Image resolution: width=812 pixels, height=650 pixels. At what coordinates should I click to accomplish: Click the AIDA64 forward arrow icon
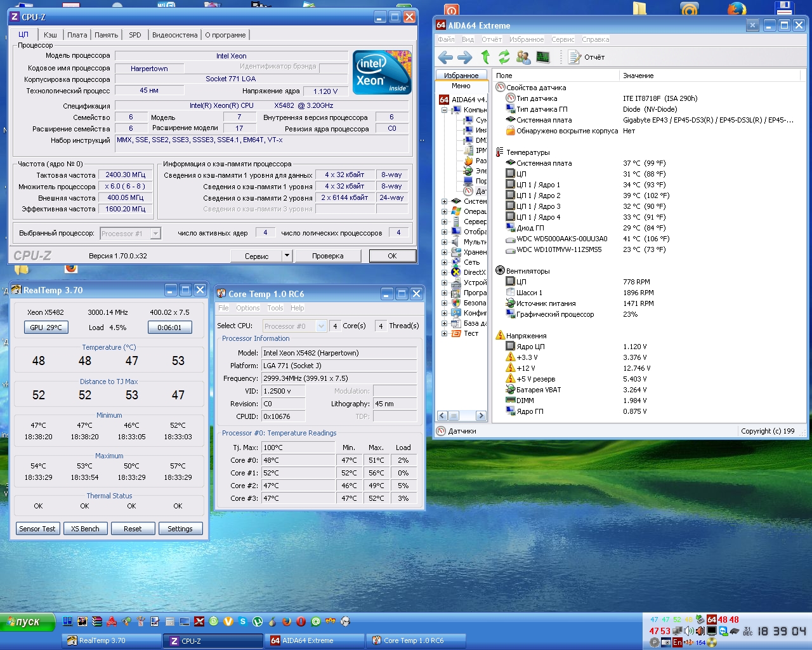(465, 58)
